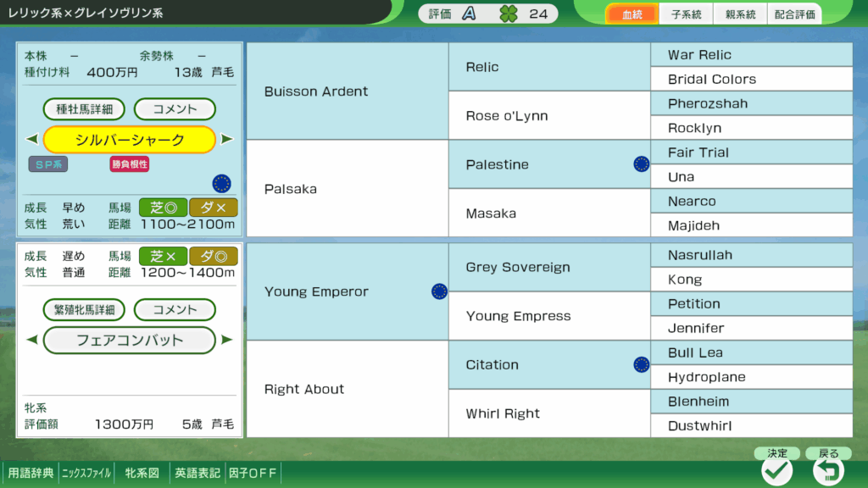Select Bull Lea ancestor row
The height and width of the screenshot is (488, 868).
pyautogui.click(x=752, y=352)
